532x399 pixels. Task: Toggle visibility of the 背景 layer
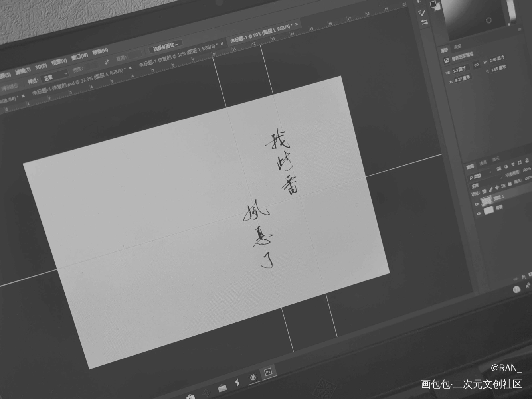479,214
